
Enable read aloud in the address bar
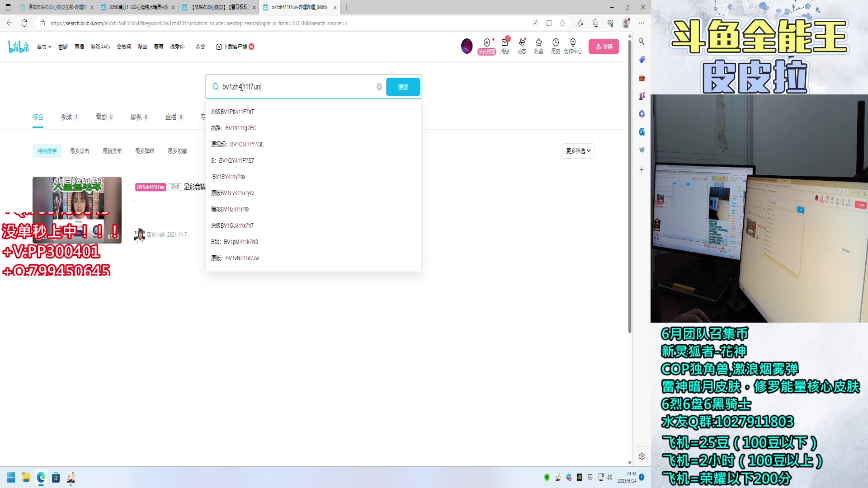[x=535, y=23]
